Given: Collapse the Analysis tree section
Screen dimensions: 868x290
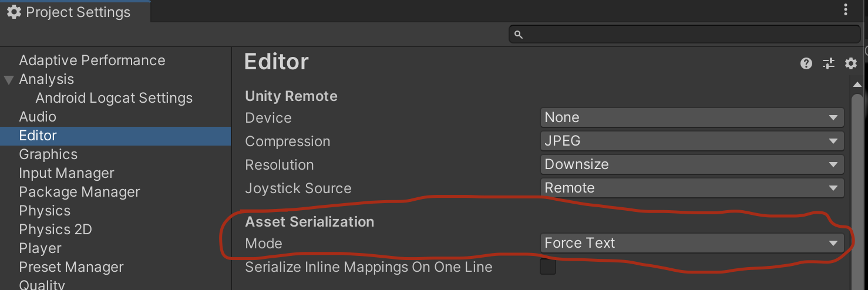Looking at the screenshot, I should click(x=9, y=79).
